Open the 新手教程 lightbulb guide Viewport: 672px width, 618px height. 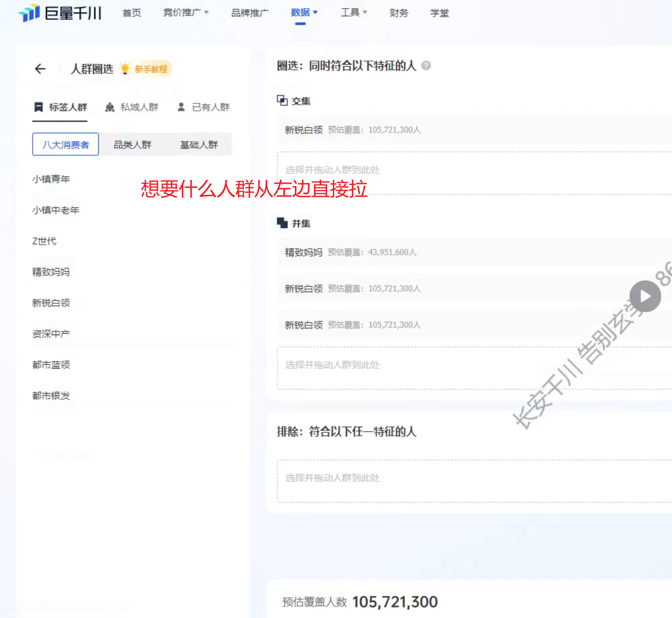coord(146,69)
